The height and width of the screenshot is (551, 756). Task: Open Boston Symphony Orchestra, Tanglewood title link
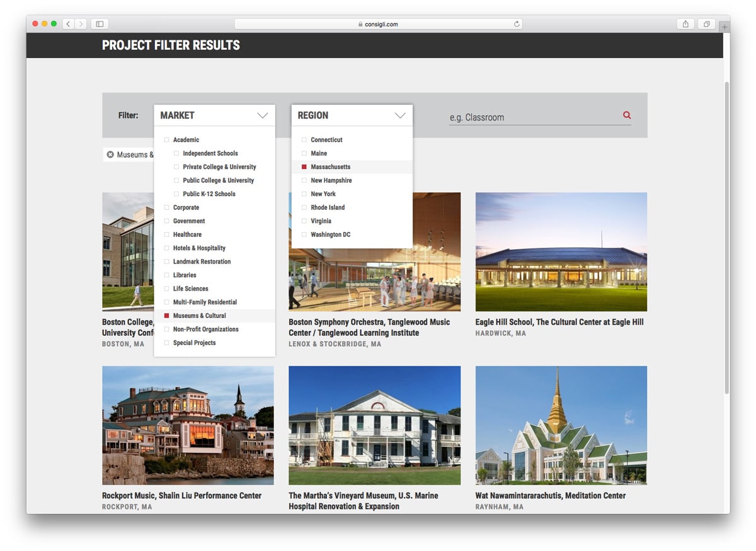[369, 327]
